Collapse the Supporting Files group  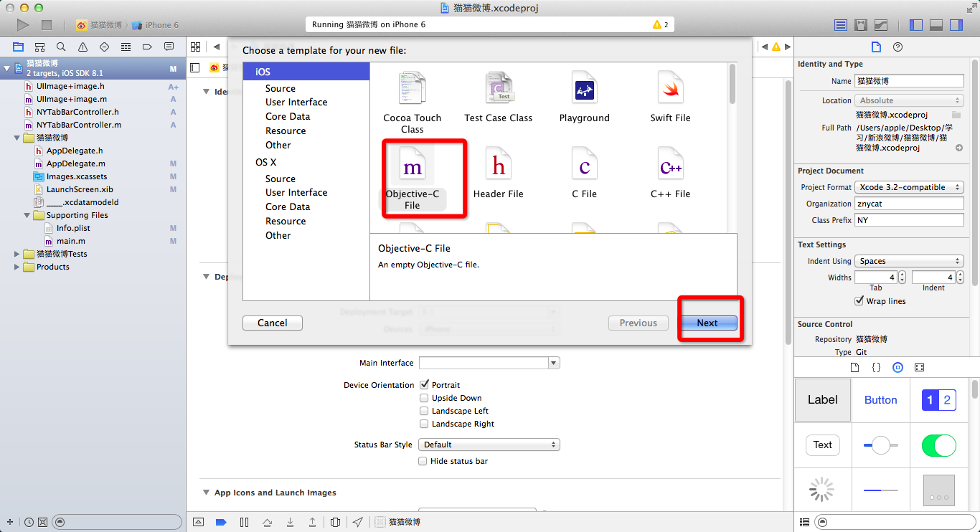[x=27, y=215]
